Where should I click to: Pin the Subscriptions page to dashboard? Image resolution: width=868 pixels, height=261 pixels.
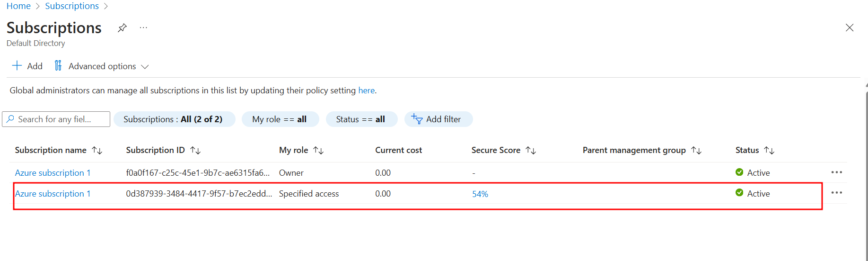(122, 28)
